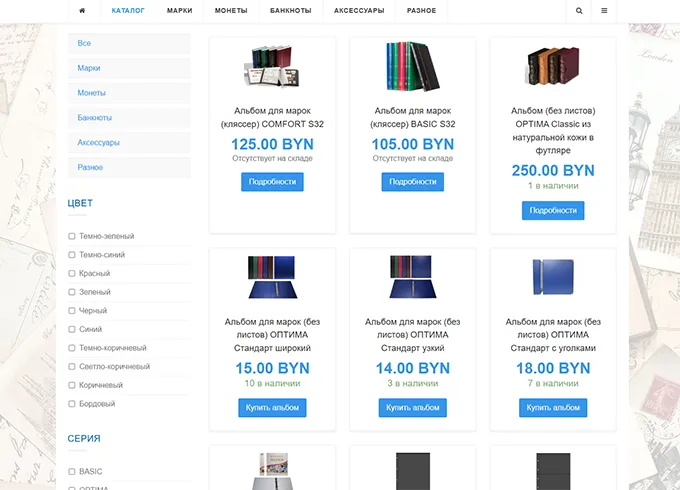Buy the ОПТИМА Стандарт с уголками album
The width and height of the screenshot is (680, 490).
pyautogui.click(x=553, y=408)
